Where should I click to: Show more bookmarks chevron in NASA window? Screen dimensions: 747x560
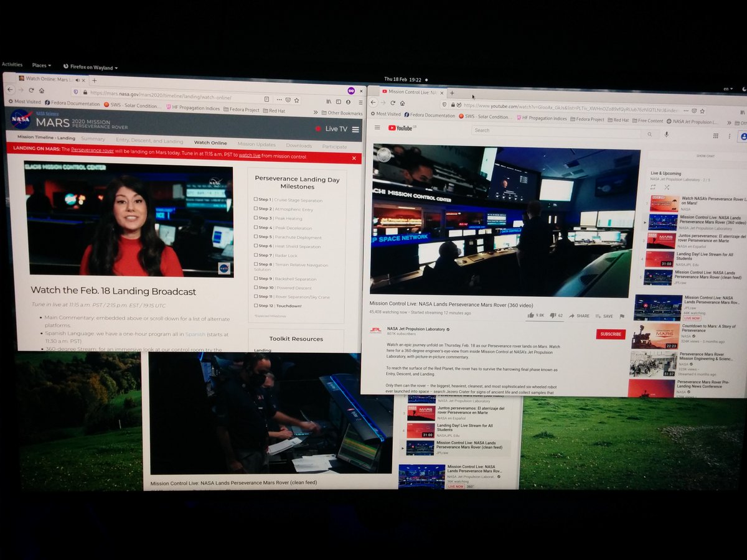coord(316,113)
